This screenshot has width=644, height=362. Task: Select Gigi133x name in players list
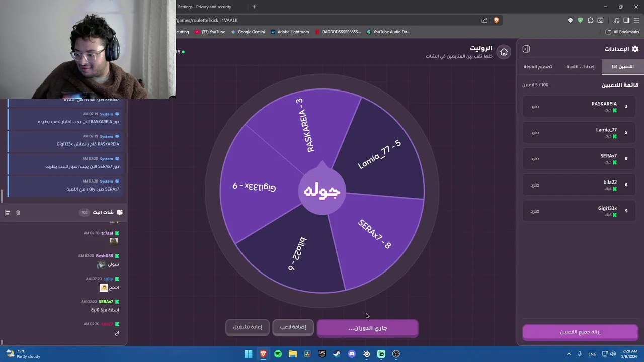click(607, 208)
